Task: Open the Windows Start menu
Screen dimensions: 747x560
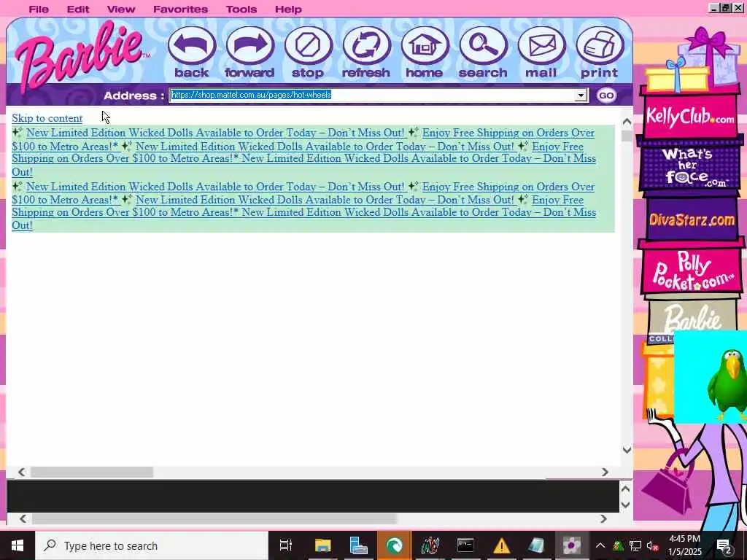Action: [x=18, y=545]
